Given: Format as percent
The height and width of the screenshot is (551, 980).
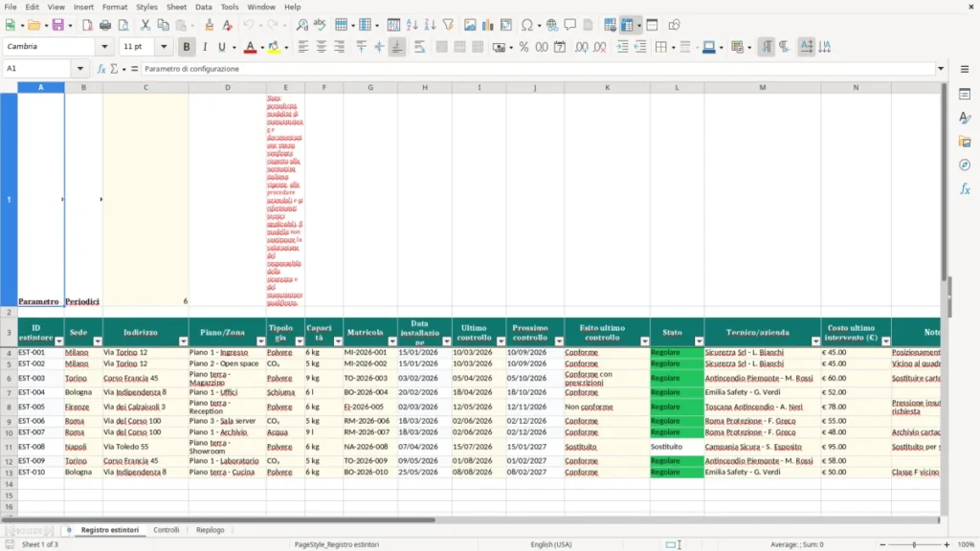Looking at the screenshot, I should (x=523, y=47).
